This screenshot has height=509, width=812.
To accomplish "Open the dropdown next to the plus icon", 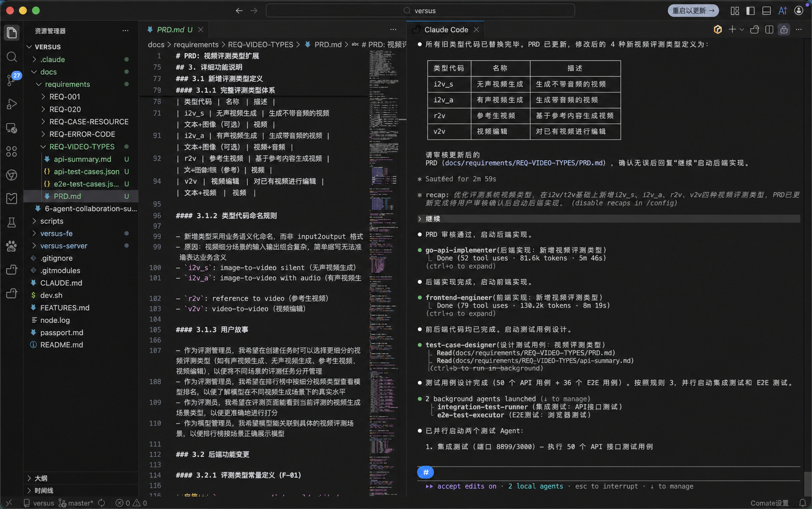I will [741, 30].
